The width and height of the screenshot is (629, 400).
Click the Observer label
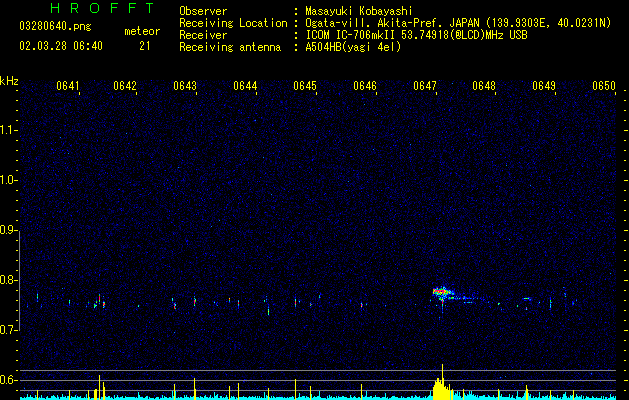click(203, 11)
